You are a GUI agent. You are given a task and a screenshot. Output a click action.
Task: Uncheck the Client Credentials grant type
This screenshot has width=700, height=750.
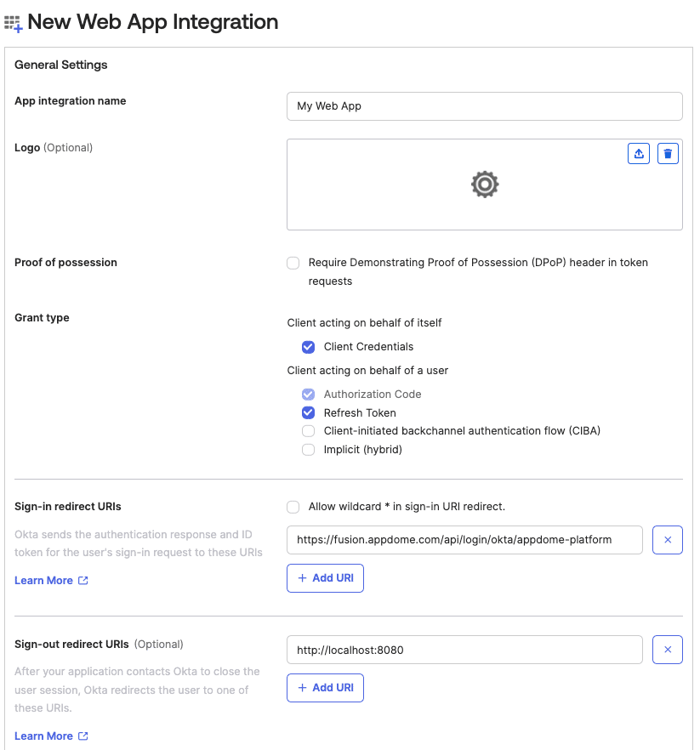point(308,347)
